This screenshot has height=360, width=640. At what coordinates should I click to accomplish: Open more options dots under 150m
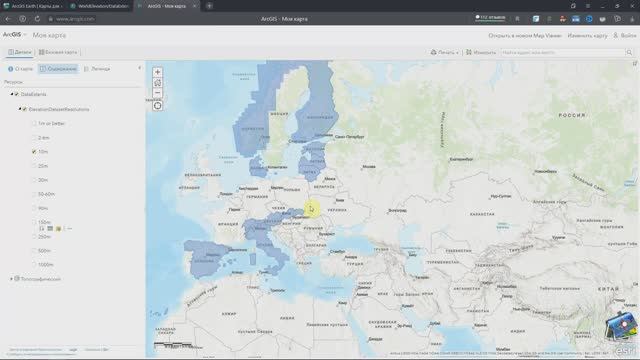pyautogui.click(x=69, y=229)
